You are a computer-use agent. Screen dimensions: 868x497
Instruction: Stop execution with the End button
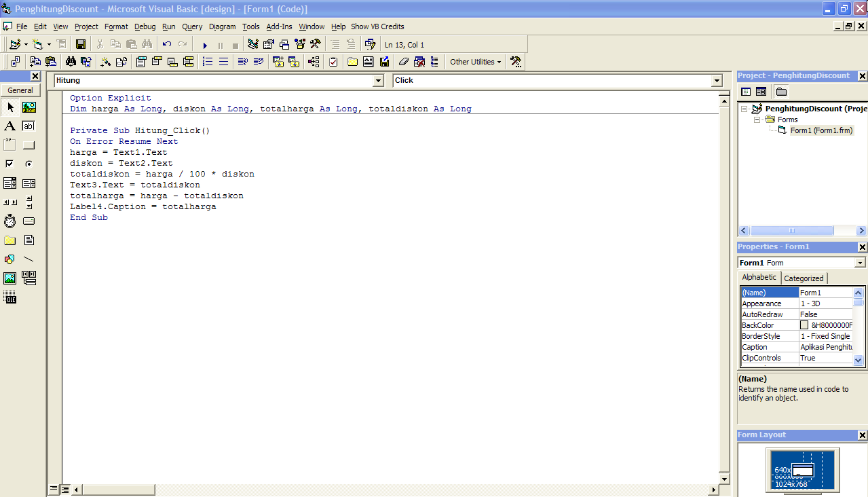coord(234,43)
